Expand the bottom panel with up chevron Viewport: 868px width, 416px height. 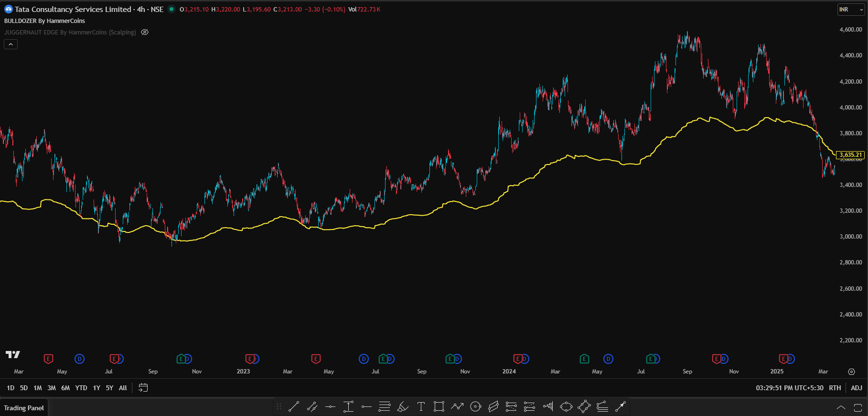(841, 407)
